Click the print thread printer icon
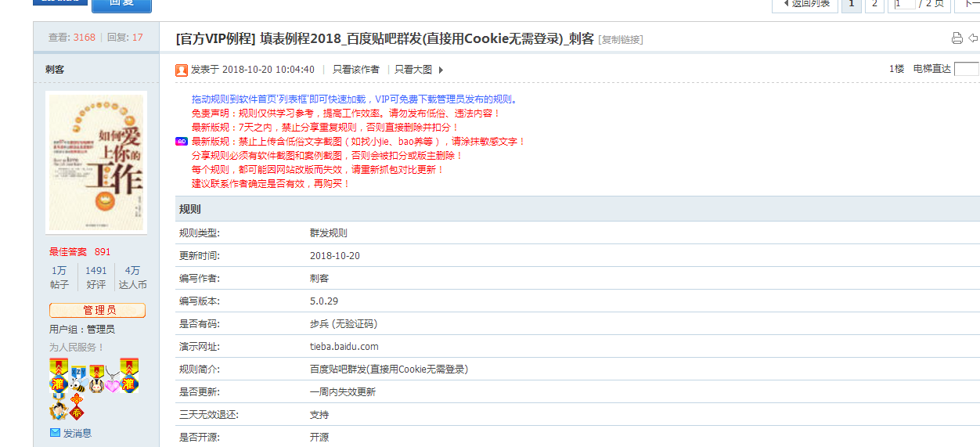 pyautogui.click(x=957, y=38)
